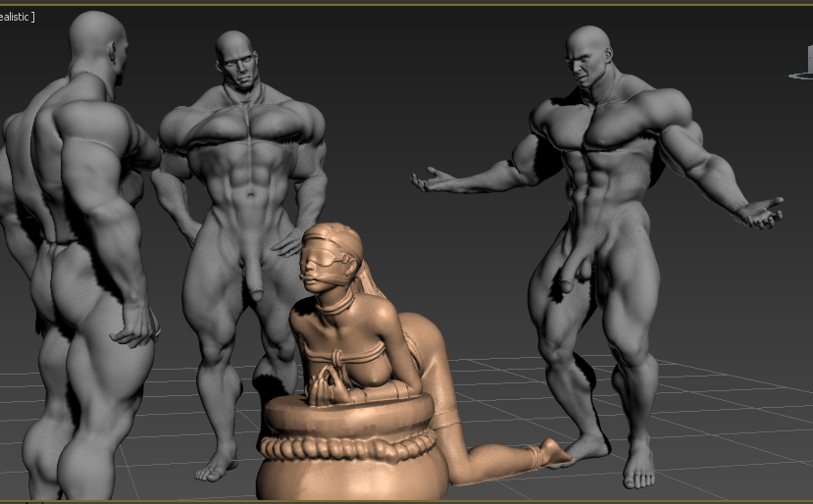The width and height of the screenshot is (813, 504).
Task: Click the head of the right gray figure
Action: pos(589,56)
